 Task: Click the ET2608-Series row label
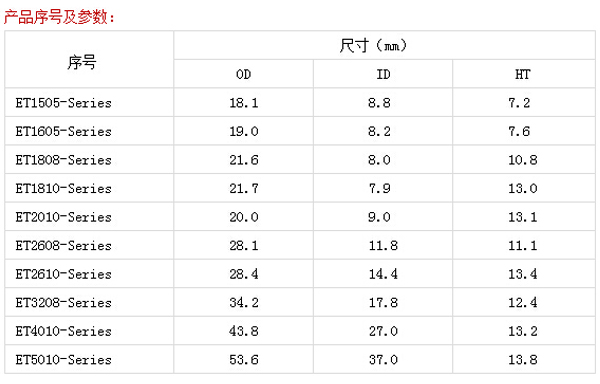64,246
